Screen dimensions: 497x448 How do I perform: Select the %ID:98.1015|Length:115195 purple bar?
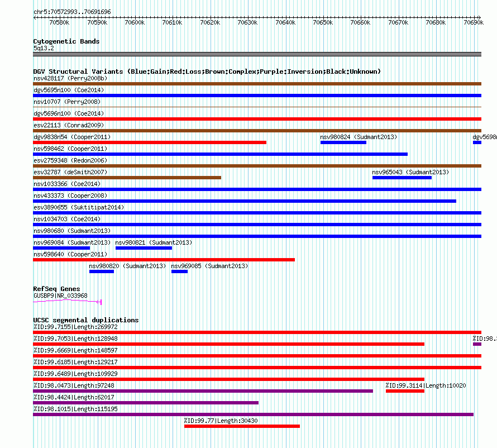pos(254,414)
